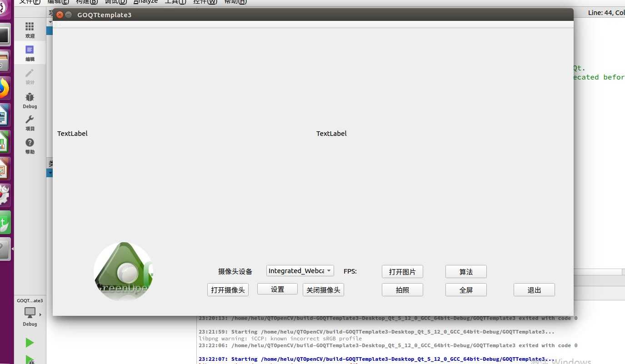Screen dimensions: 625x364
Task: Open 项目 (Projects) mode wrench icon
Action: coord(30,123)
